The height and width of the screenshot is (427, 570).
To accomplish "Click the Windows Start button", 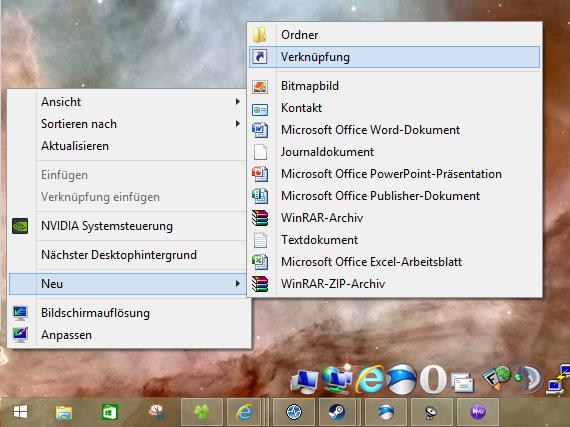I will point(20,412).
